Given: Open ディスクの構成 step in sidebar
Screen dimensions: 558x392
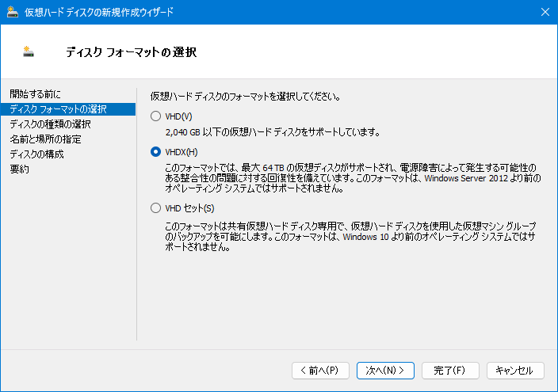Looking at the screenshot, I should click(36, 154).
